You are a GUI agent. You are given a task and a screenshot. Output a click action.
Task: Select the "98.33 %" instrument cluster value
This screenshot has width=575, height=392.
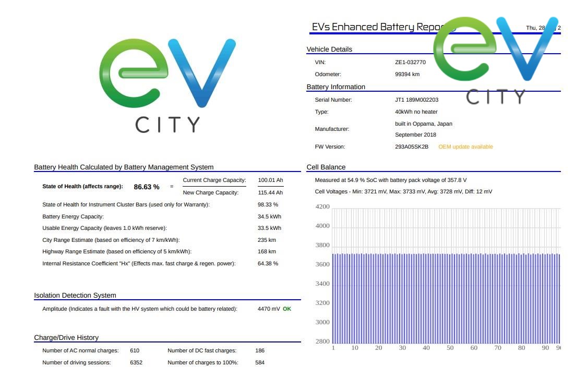click(x=268, y=205)
